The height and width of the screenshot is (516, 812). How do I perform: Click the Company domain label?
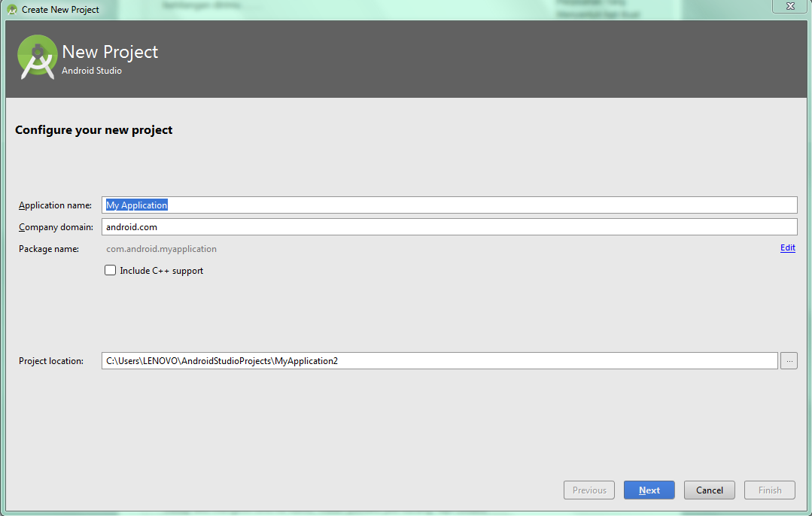[55, 226]
